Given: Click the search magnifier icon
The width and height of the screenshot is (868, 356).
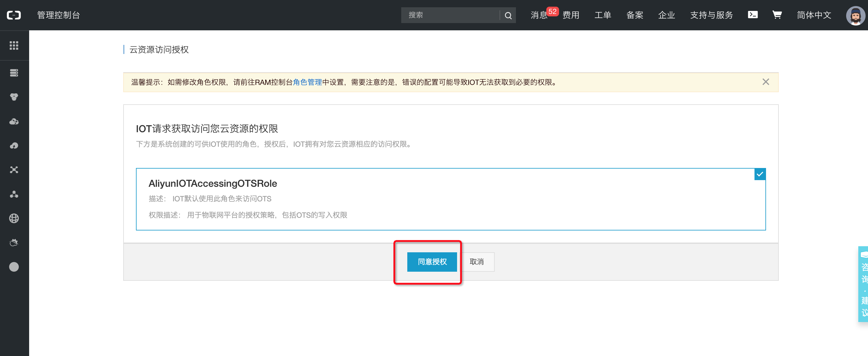Looking at the screenshot, I should coord(508,15).
